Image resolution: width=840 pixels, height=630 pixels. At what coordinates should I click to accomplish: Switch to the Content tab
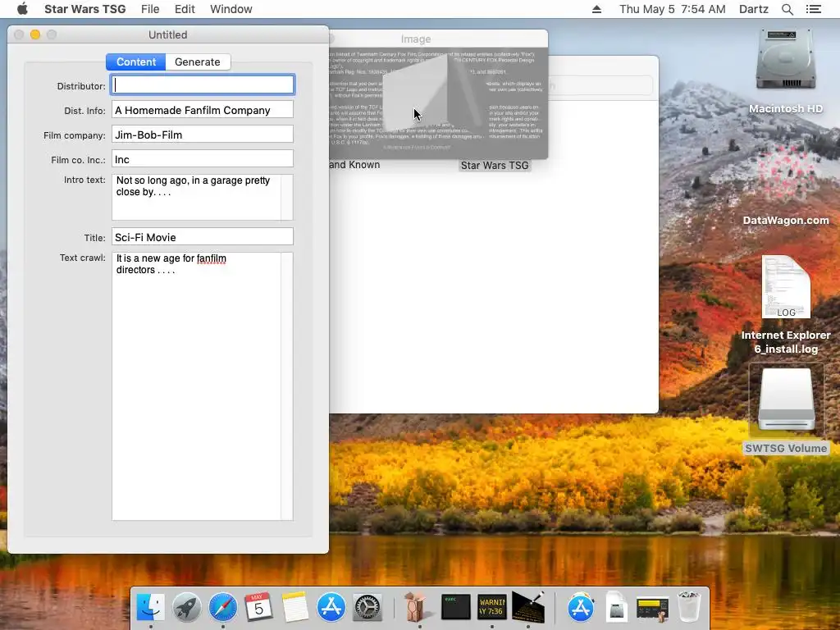click(x=136, y=62)
